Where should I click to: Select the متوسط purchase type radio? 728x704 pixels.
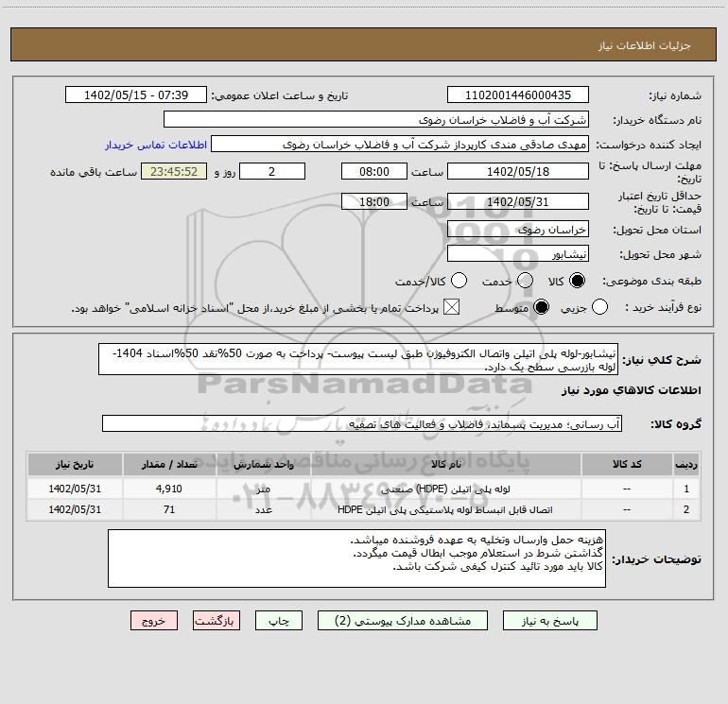click(x=541, y=307)
